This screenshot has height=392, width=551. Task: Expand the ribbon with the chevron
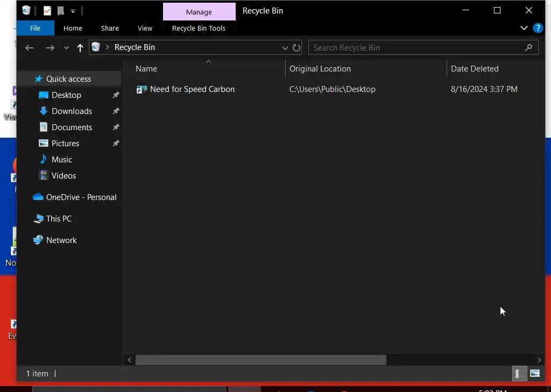pyautogui.click(x=524, y=28)
